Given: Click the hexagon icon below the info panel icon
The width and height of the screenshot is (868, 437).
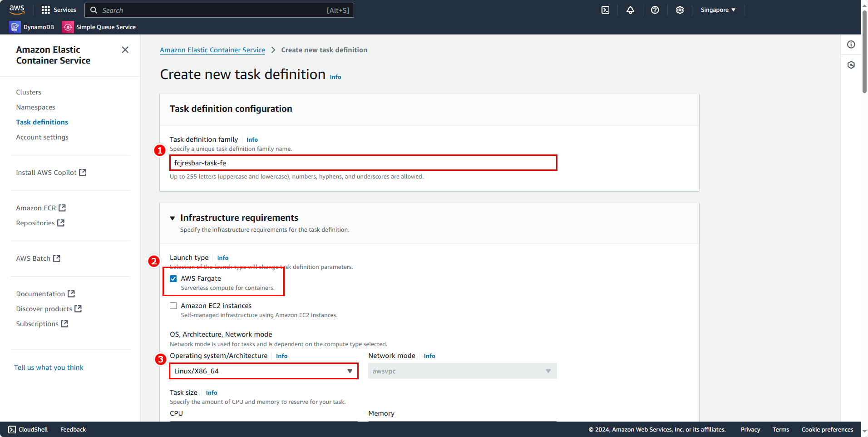Looking at the screenshot, I should click(x=851, y=65).
